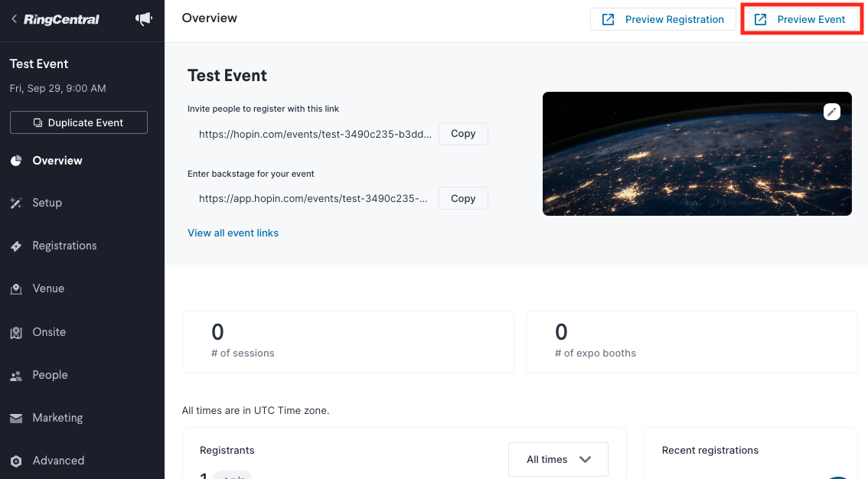Open View all event links
The width and height of the screenshot is (868, 479).
(x=233, y=233)
